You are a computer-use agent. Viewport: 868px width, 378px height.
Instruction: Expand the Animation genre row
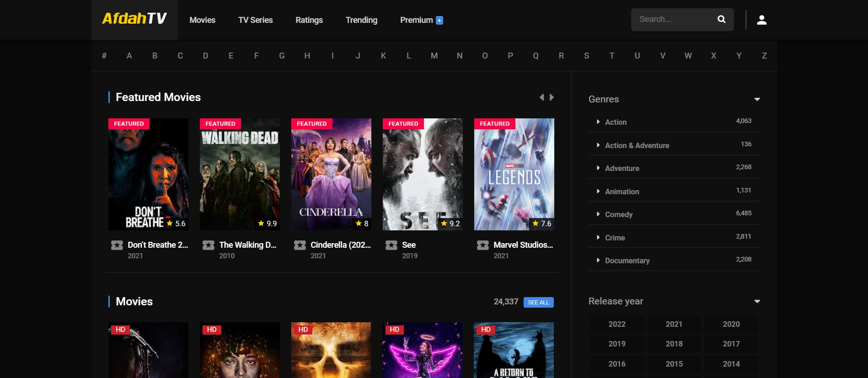point(674,192)
